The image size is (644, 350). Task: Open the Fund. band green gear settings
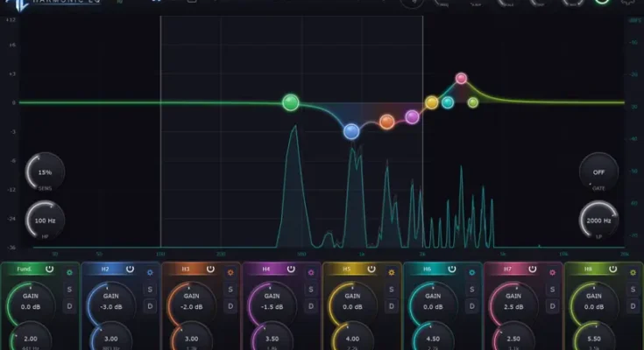tap(69, 272)
